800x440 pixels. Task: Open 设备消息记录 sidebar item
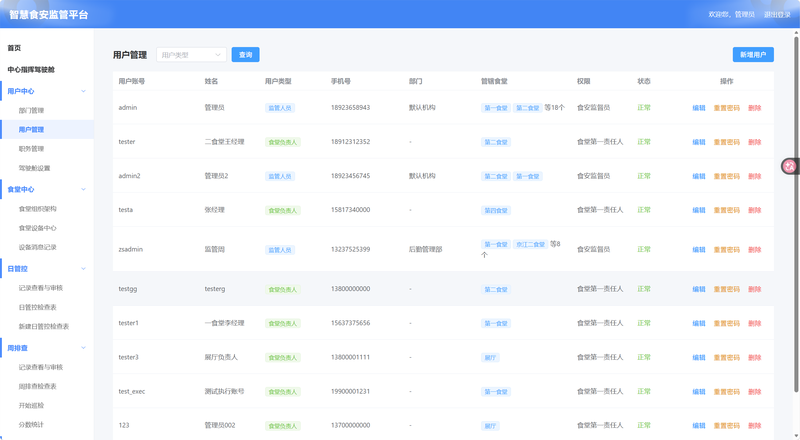pos(38,247)
